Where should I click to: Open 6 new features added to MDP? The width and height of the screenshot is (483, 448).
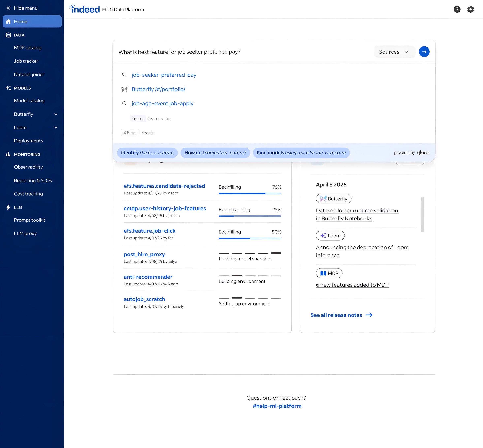(352, 285)
